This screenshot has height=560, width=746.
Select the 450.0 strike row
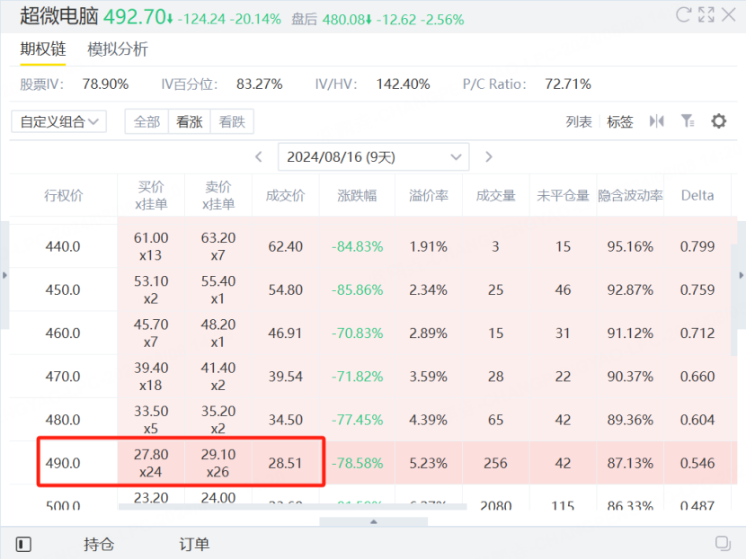pyautogui.click(x=374, y=289)
